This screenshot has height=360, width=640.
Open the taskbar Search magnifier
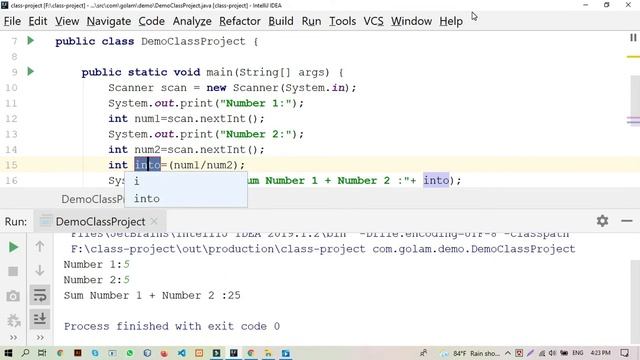click(25, 353)
